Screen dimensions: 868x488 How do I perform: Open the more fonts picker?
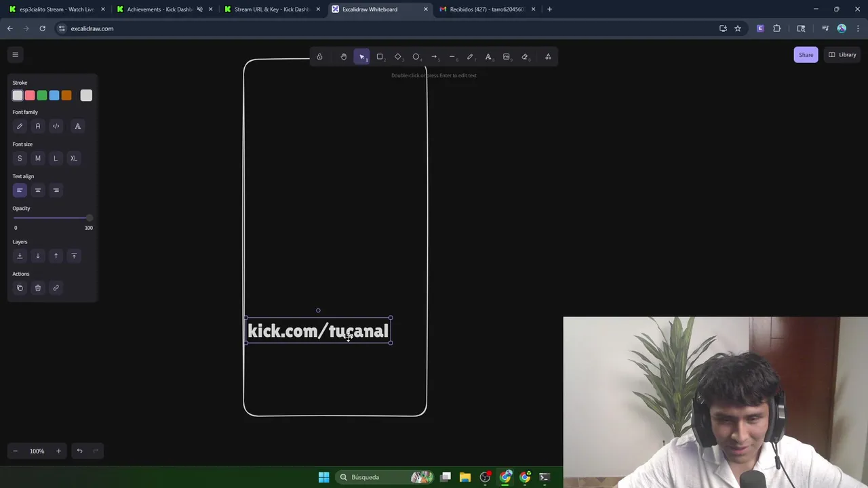[77, 126]
